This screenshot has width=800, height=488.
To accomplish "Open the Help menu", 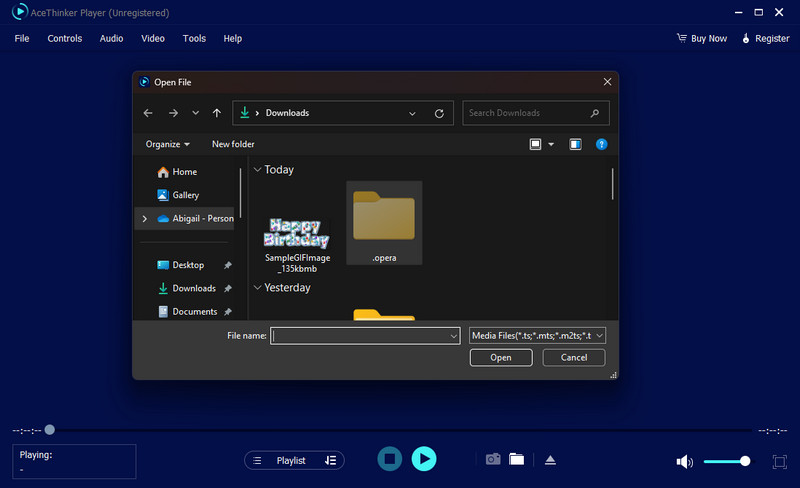I will point(233,38).
